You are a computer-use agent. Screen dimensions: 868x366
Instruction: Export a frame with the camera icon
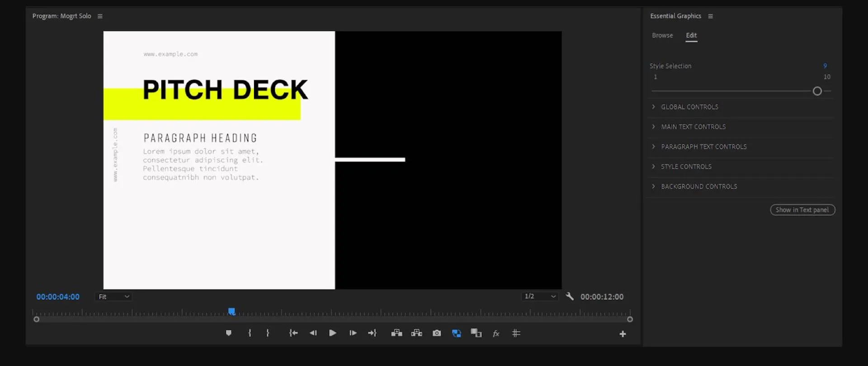[x=437, y=333]
